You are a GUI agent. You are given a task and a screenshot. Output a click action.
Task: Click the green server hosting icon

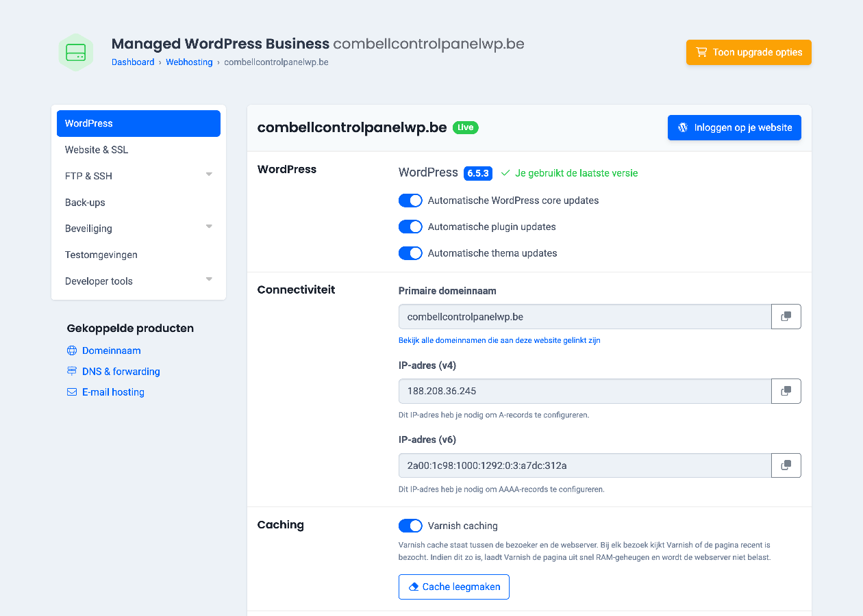[x=76, y=52]
